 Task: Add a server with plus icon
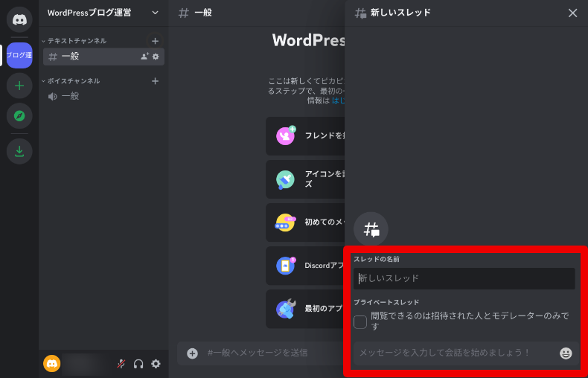click(x=19, y=86)
